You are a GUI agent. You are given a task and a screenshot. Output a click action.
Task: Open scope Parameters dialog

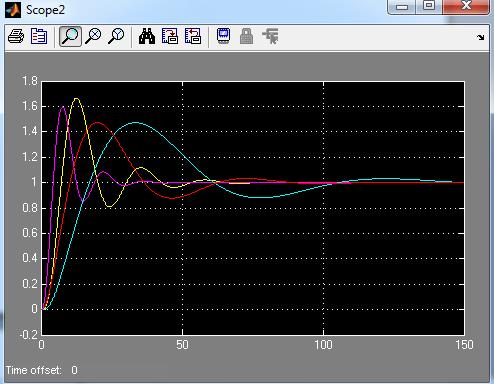(x=39, y=36)
